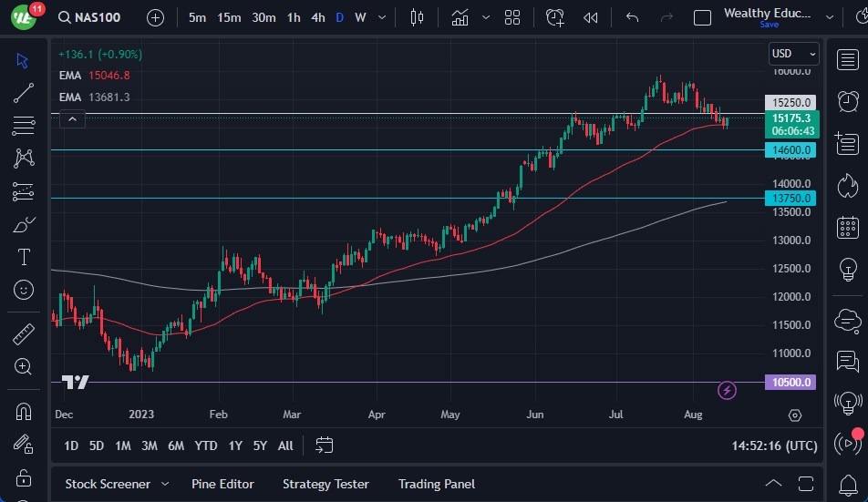This screenshot has width=868, height=502.
Task: Open the USD currency dropdown
Action: [x=792, y=54]
